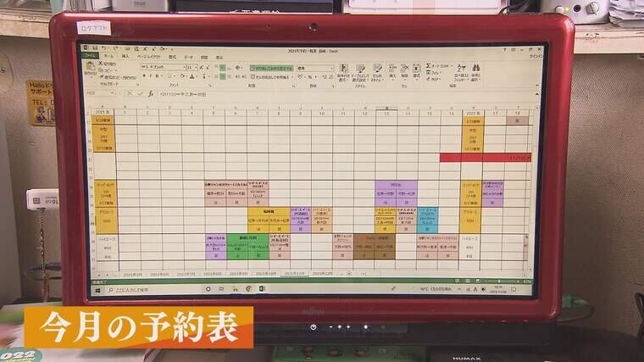Switch to the 挿入 ribbon tab

(125, 56)
